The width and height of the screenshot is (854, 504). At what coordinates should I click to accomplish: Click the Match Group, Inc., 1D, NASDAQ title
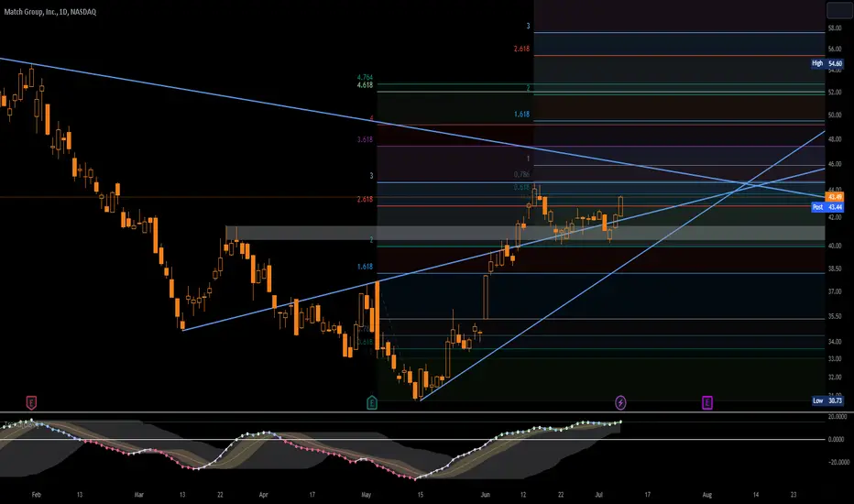(50, 12)
